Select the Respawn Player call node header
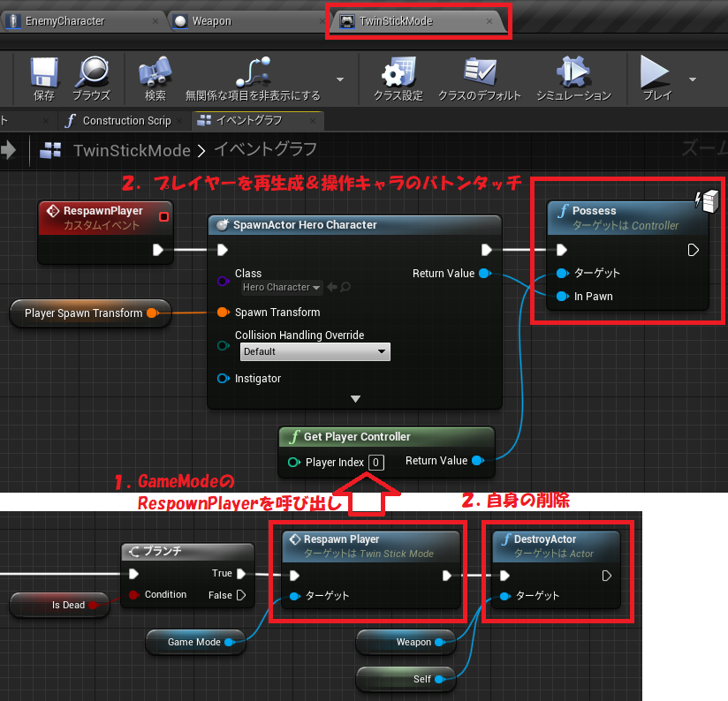Screen dimensions: 728x701 [x=371, y=546]
